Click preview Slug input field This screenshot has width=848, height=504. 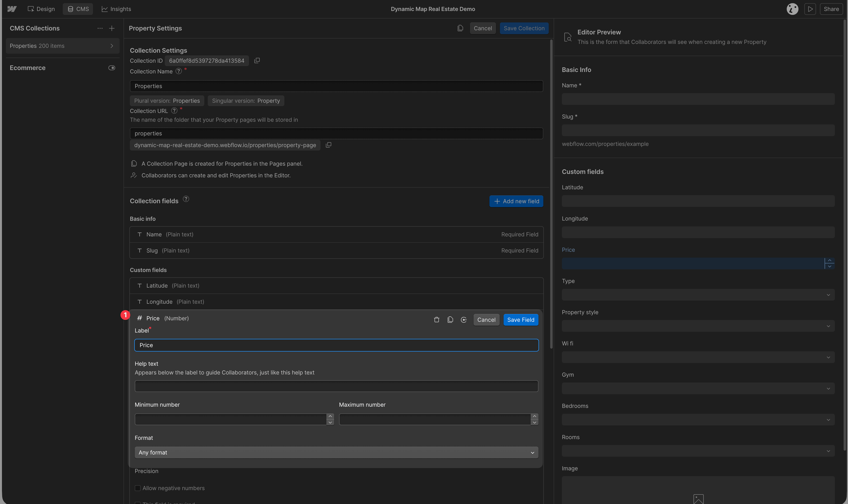(698, 131)
